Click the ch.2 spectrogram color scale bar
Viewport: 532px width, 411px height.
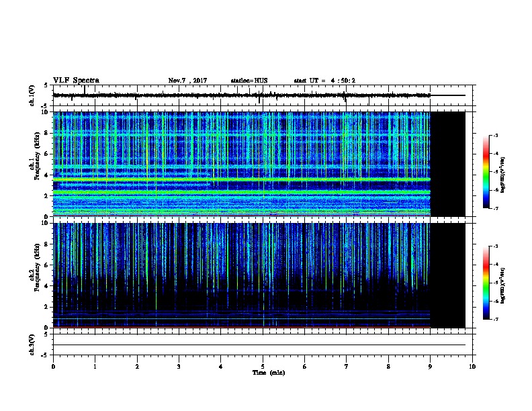pos(486,283)
